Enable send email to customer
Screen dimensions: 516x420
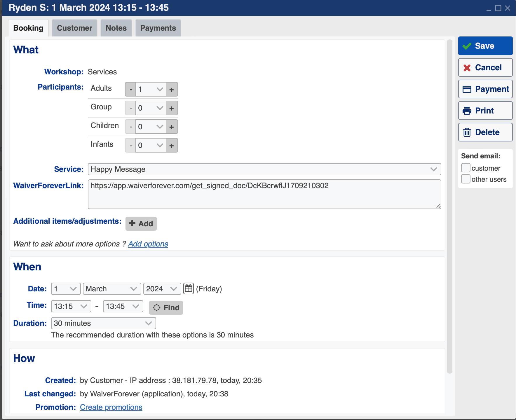466,168
